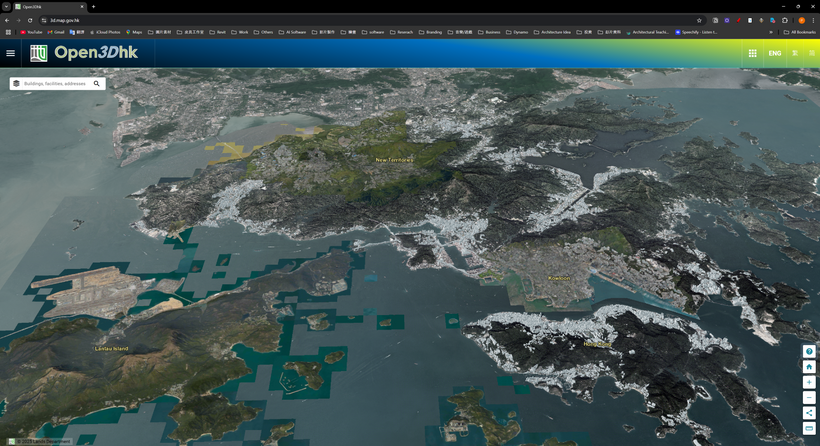Screen dimensions: 820x446
Task: Reset map to home view
Action: [809, 367]
